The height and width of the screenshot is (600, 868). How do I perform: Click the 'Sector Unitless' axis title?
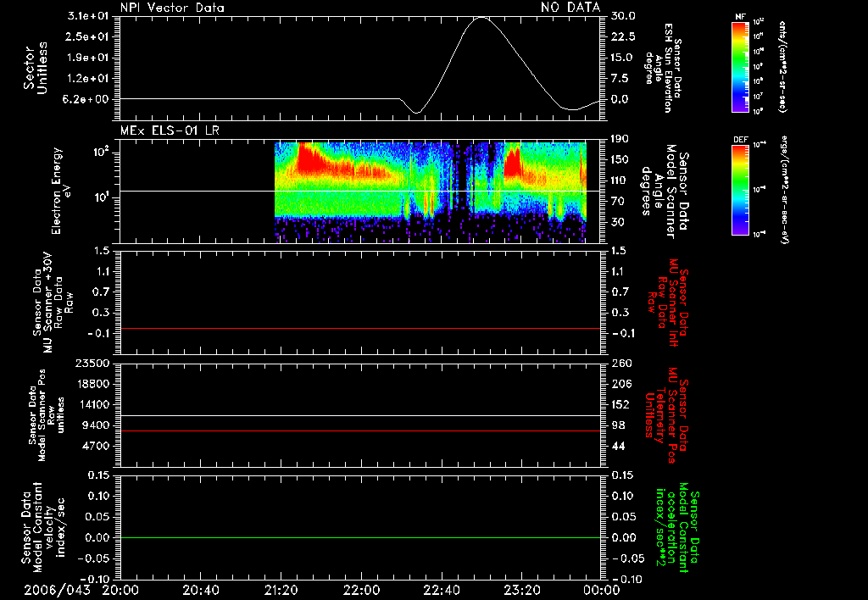pyautogui.click(x=36, y=68)
